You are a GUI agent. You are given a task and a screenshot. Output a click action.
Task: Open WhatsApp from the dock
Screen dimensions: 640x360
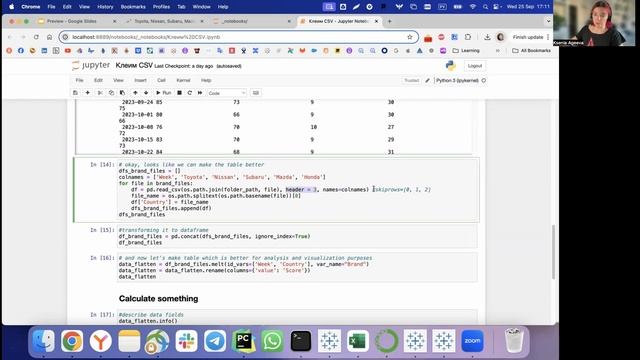click(272, 340)
